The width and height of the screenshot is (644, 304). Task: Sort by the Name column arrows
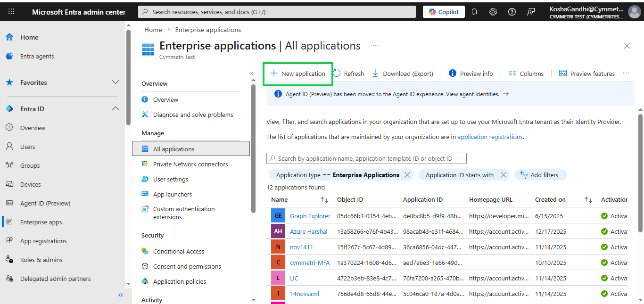pyautogui.click(x=324, y=200)
